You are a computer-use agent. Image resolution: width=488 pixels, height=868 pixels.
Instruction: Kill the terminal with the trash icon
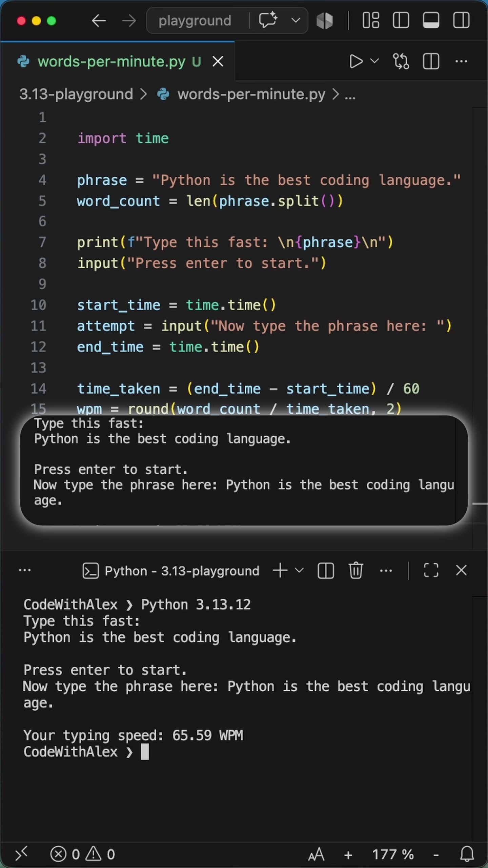[356, 570]
